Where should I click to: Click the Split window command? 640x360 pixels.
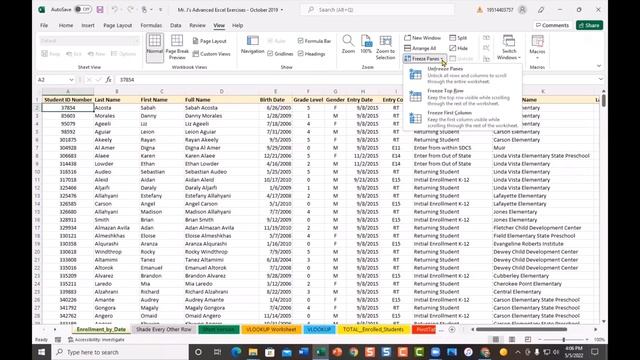click(x=458, y=38)
